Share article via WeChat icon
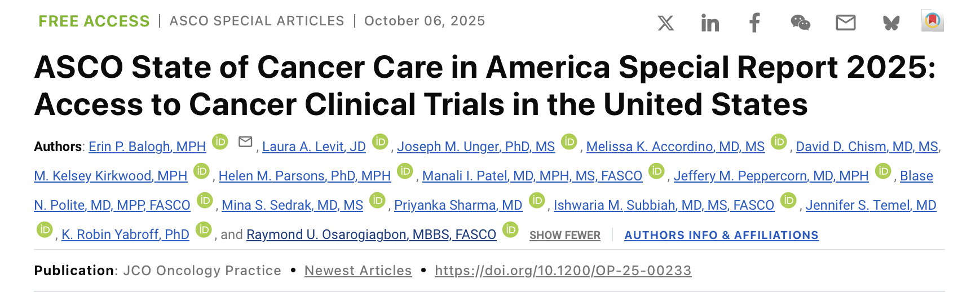This screenshot has width=980, height=292. pyautogui.click(x=800, y=23)
